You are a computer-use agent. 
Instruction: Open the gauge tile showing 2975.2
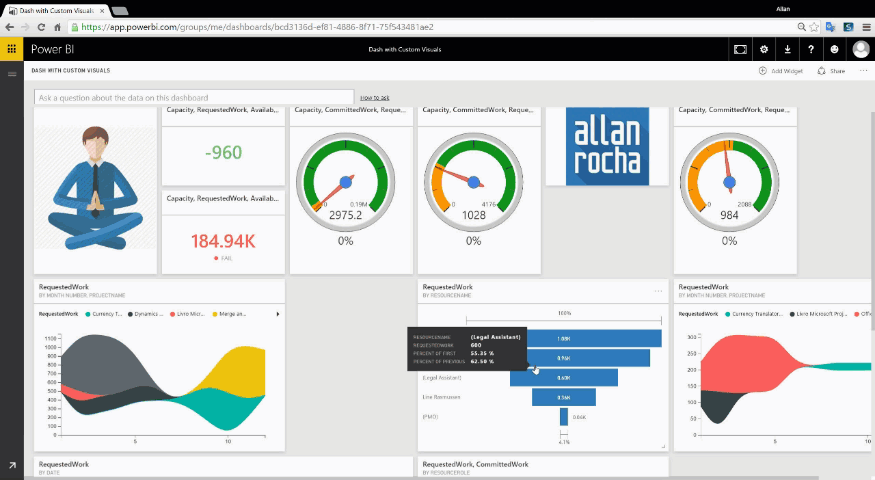coord(351,190)
